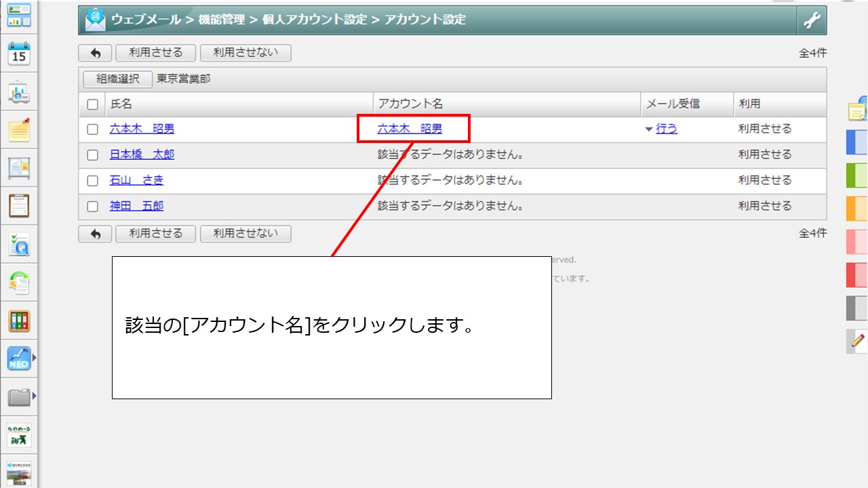Image resolution: width=868 pixels, height=488 pixels.
Task: Select the red color tab on right edge
Action: (x=858, y=275)
